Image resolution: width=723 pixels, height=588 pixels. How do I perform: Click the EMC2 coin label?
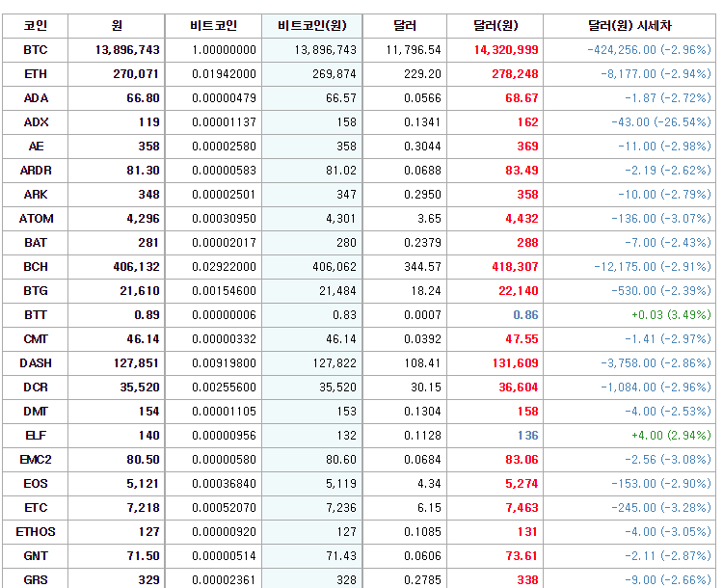tap(36, 460)
